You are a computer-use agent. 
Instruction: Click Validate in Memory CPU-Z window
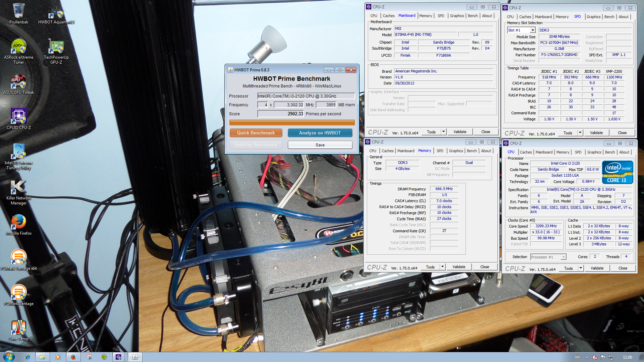pyautogui.click(x=459, y=267)
